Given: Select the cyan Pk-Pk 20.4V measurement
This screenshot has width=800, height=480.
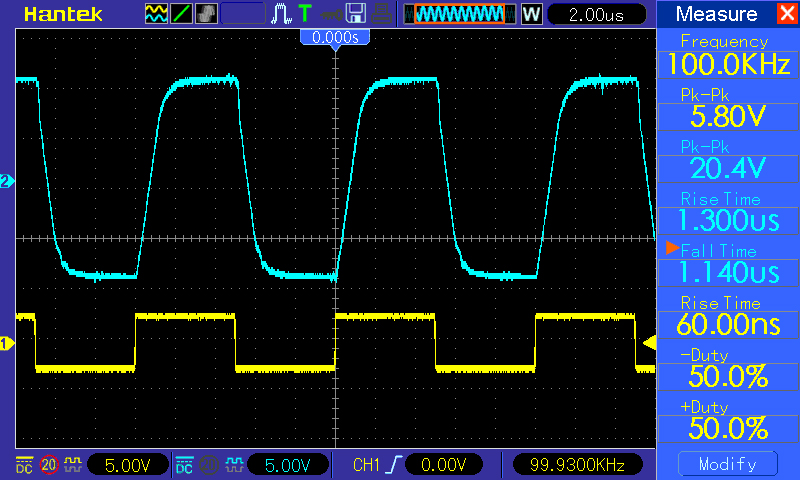Looking at the screenshot, I should [x=728, y=161].
